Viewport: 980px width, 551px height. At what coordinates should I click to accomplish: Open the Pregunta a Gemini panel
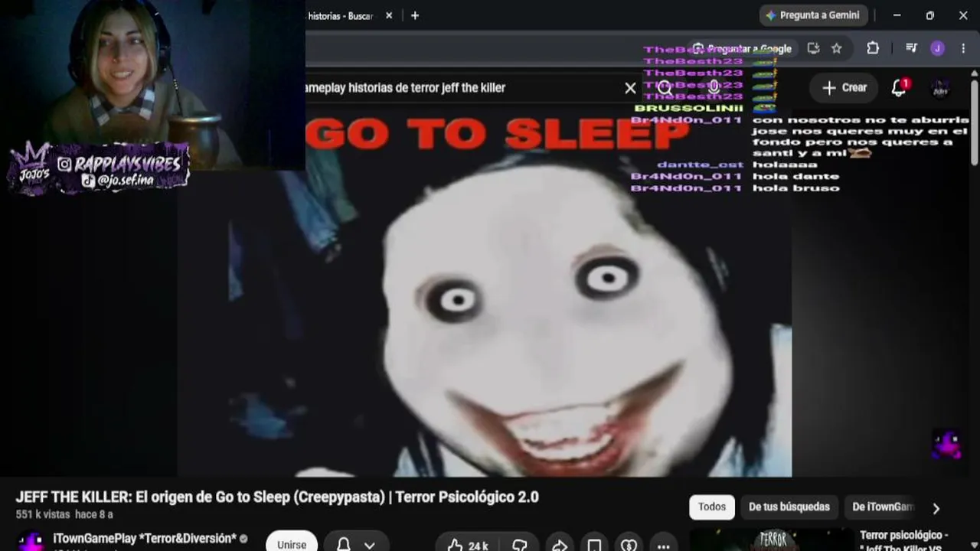812,15
